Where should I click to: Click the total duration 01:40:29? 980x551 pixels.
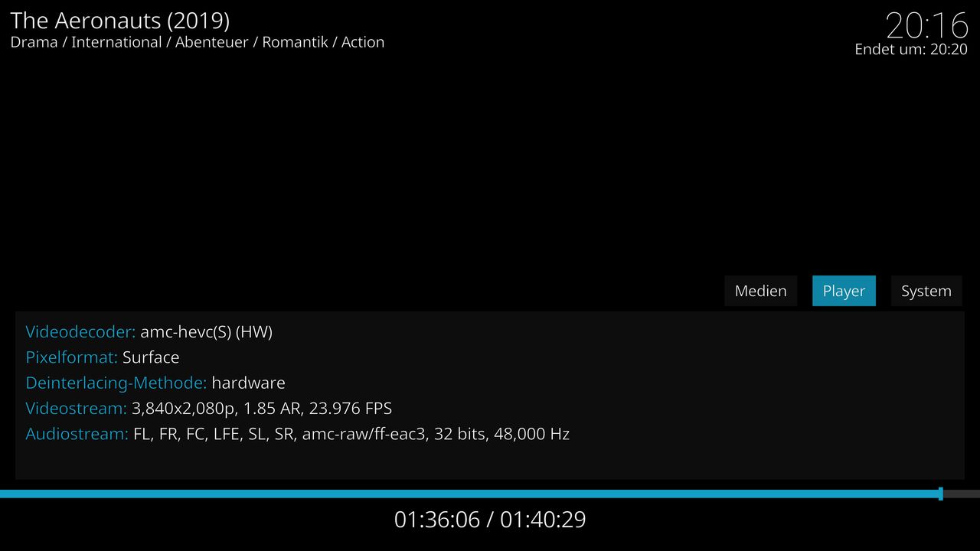[x=543, y=520]
